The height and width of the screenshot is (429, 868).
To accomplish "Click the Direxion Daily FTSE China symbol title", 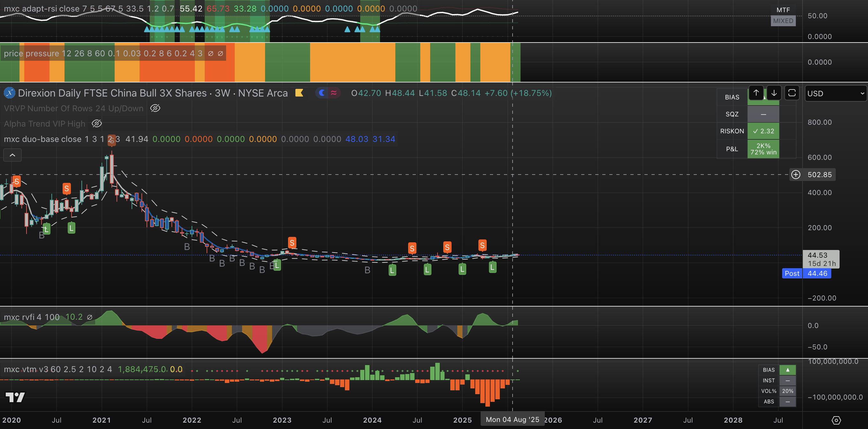I will click(x=153, y=93).
